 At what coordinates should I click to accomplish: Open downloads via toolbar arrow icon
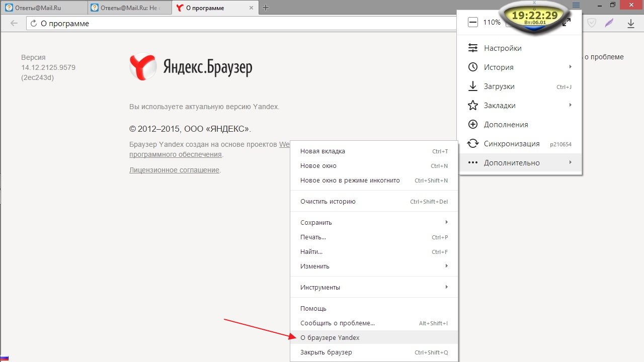point(631,23)
